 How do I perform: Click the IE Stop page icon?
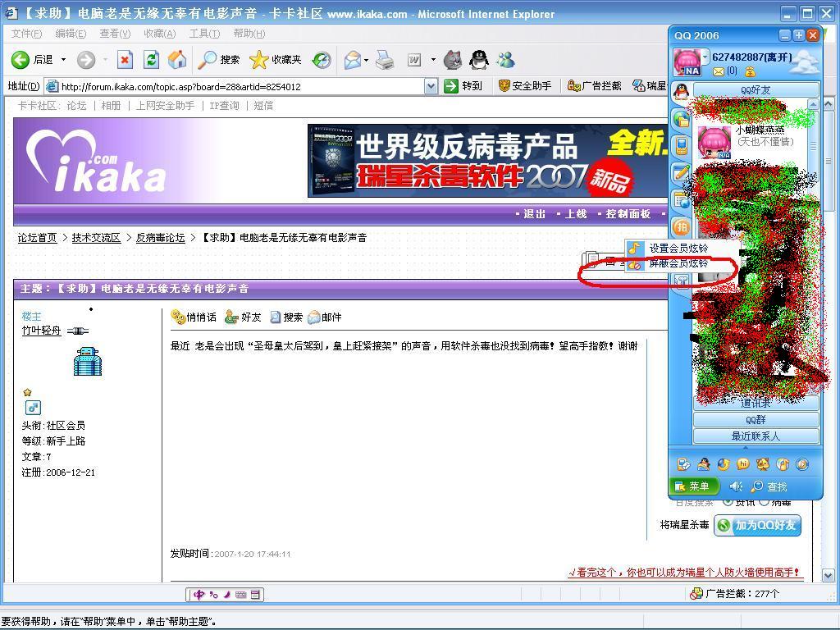[125, 59]
